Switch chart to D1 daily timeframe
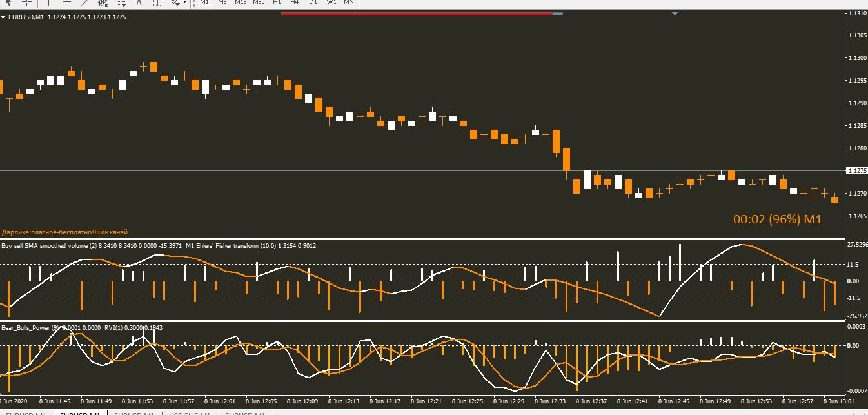This screenshot has height=415, width=868. 313,2
